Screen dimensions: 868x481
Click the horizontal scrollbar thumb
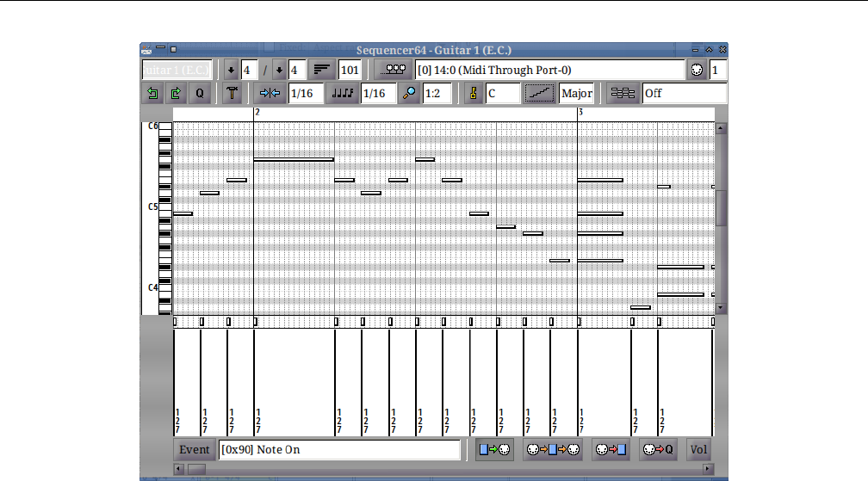[x=196, y=469]
